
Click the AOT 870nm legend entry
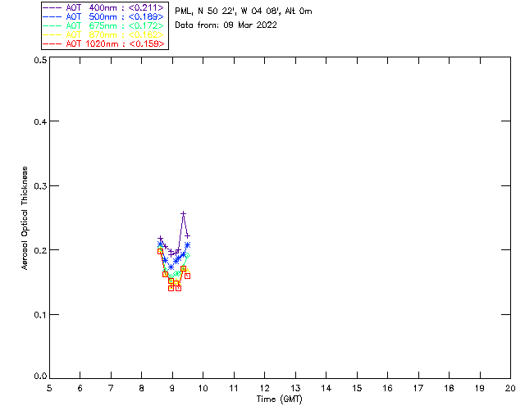pos(104,34)
